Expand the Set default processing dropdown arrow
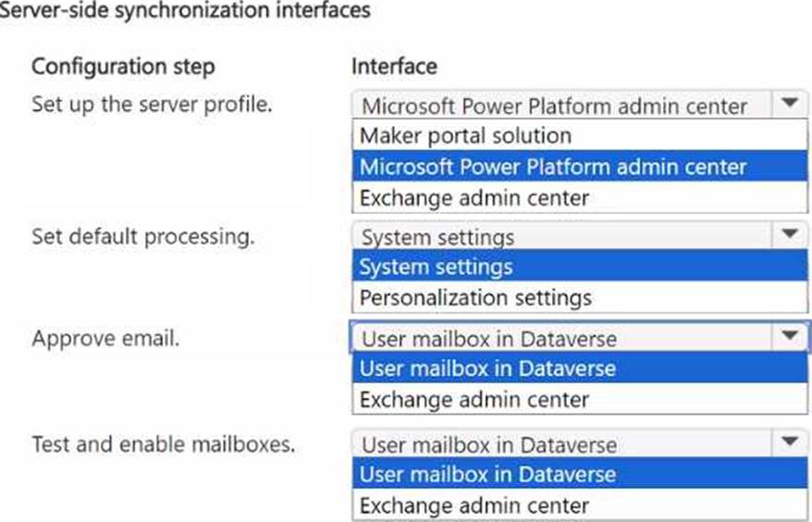This screenshot has width=812, height=522. pos(789,235)
